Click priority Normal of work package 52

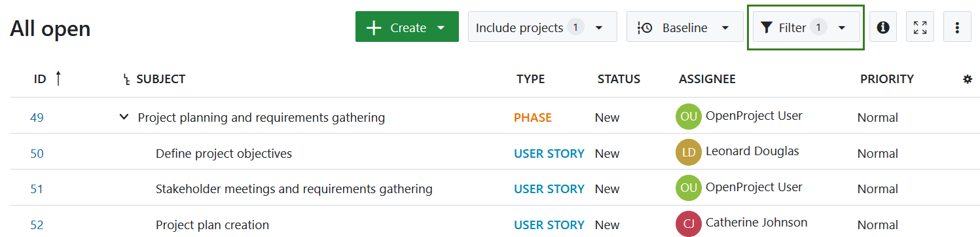coord(878,225)
